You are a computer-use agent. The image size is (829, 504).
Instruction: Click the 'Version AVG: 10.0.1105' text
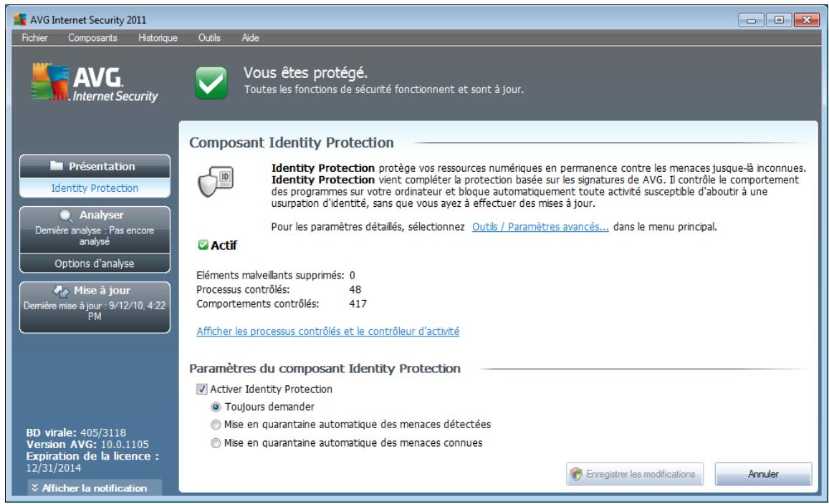87,445
